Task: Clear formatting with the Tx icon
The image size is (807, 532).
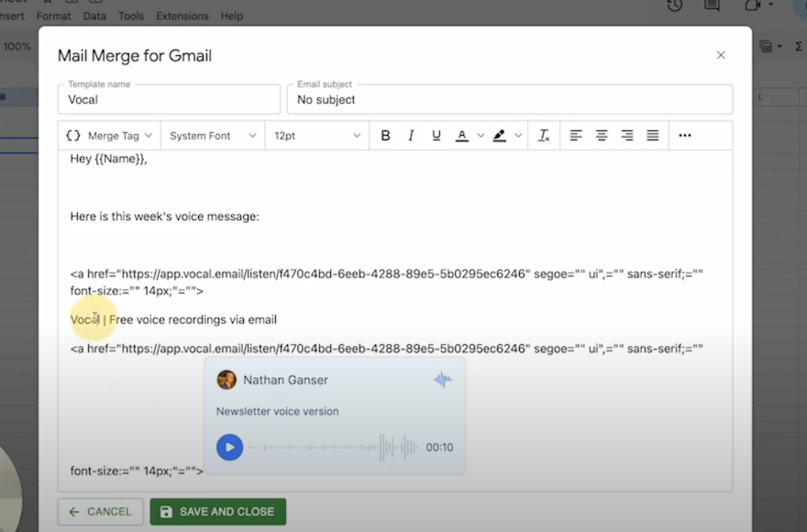Action: point(544,136)
